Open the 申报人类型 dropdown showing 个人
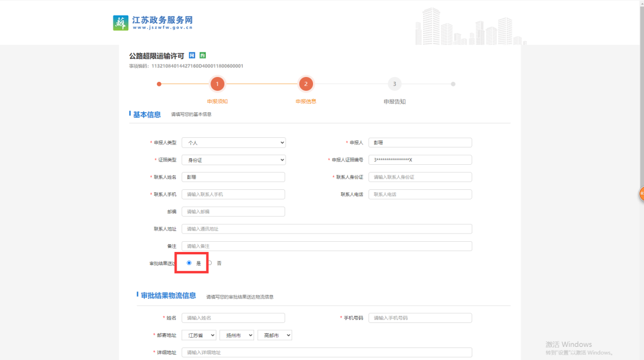The height and width of the screenshot is (360, 644). (x=233, y=142)
